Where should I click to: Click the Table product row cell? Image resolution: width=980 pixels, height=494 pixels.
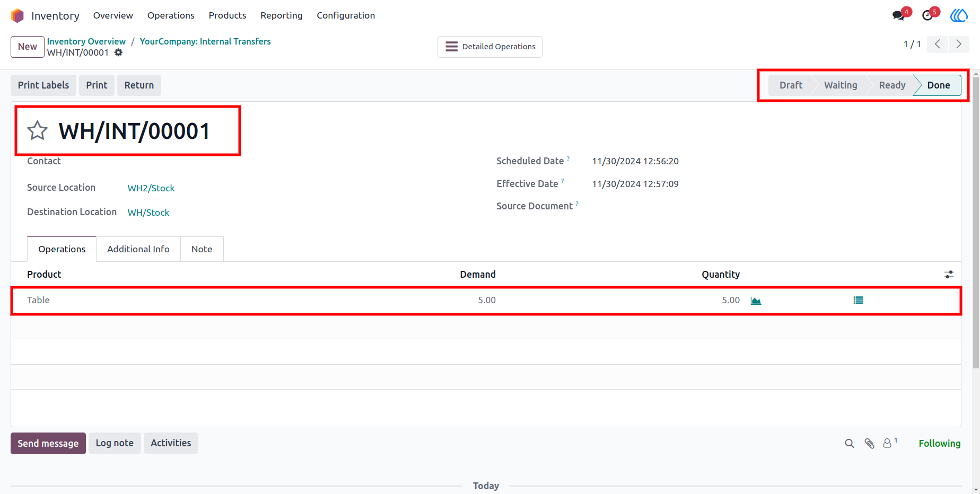point(38,300)
